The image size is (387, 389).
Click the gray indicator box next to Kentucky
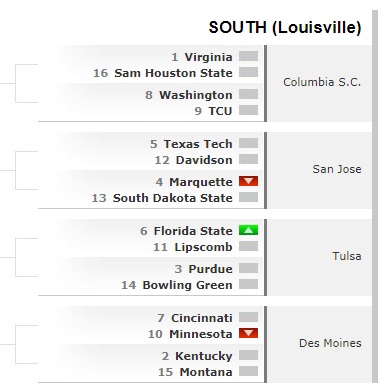click(x=248, y=355)
